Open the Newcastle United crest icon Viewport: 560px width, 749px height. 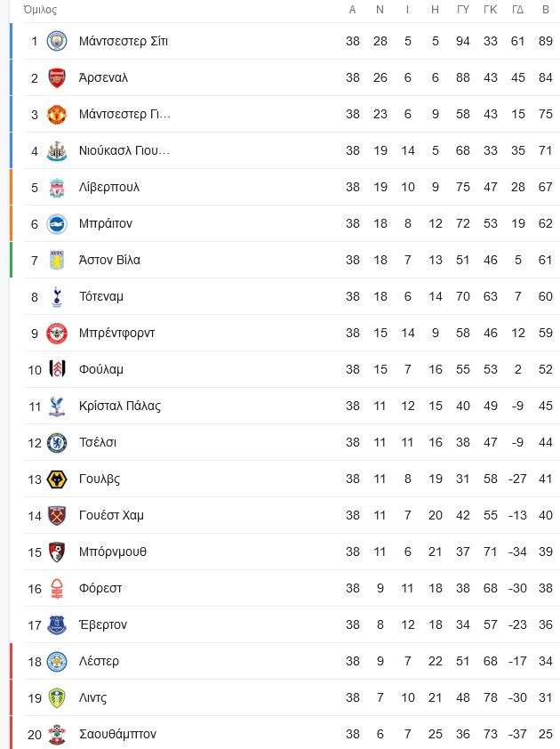point(57,150)
